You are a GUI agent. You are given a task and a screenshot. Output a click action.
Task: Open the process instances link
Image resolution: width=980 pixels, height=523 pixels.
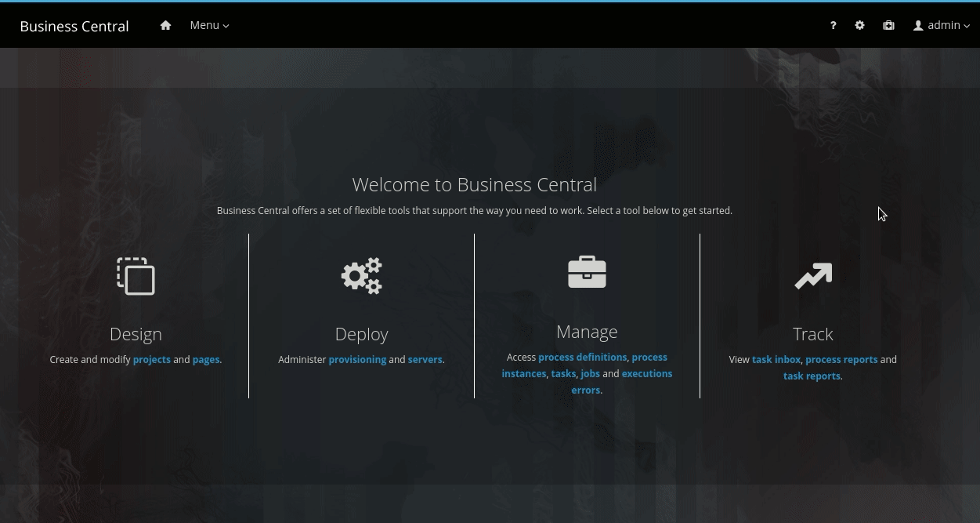[584, 365]
